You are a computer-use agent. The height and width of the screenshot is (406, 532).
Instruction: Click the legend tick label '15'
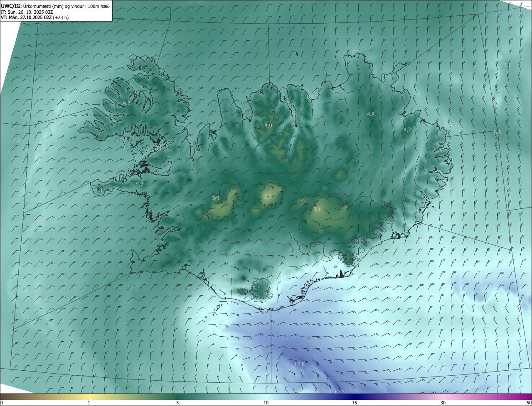[355, 403]
